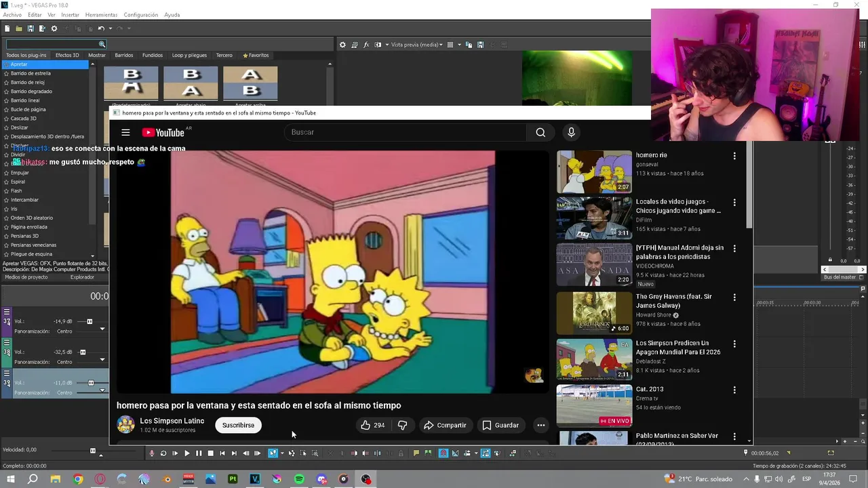Open the Favoritos tab
Screen dimensions: 868x488
[256, 55]
